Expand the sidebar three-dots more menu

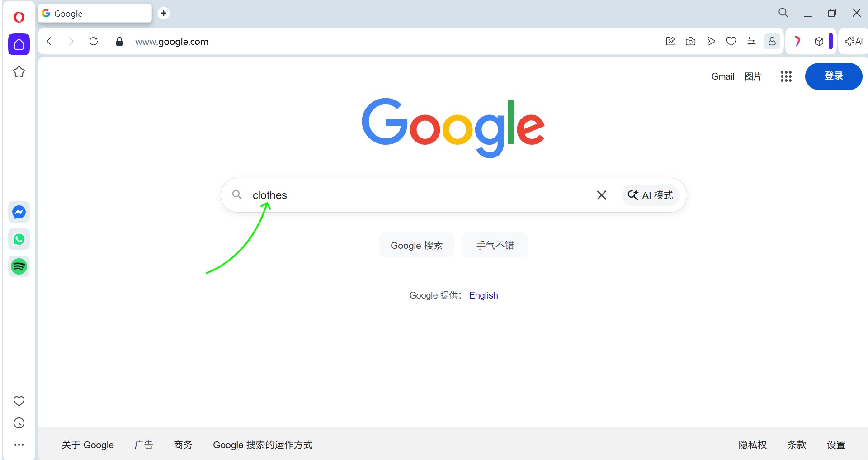(x=19, y=445)
